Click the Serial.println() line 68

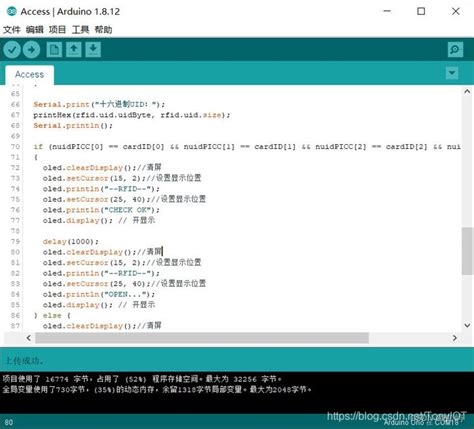tap(73, 126)
